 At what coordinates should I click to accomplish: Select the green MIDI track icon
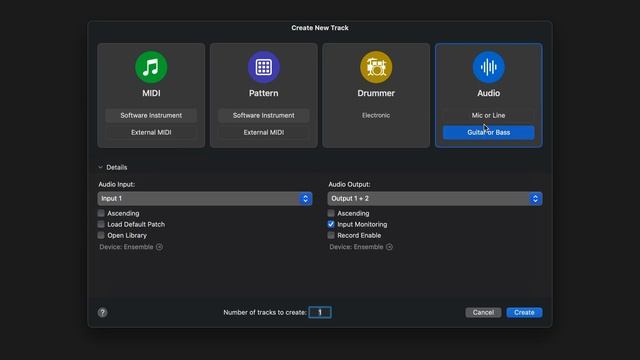tap(151, 67)
